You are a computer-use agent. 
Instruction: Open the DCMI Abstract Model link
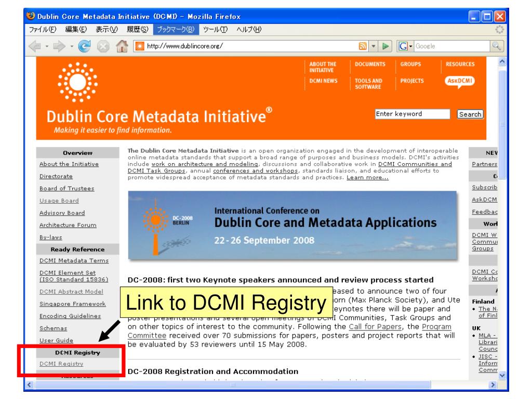71,292
